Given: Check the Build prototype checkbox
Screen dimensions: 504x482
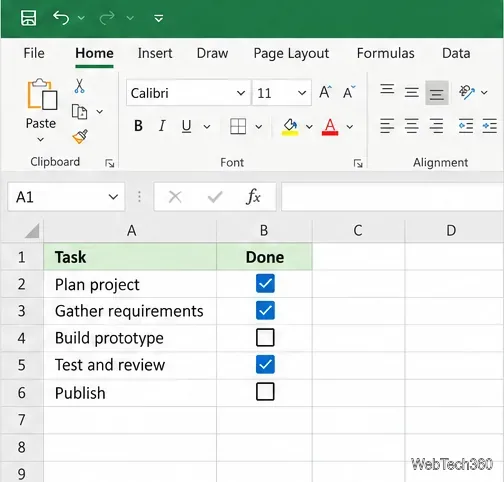Looking at the screenshot, I should (265, 337).
